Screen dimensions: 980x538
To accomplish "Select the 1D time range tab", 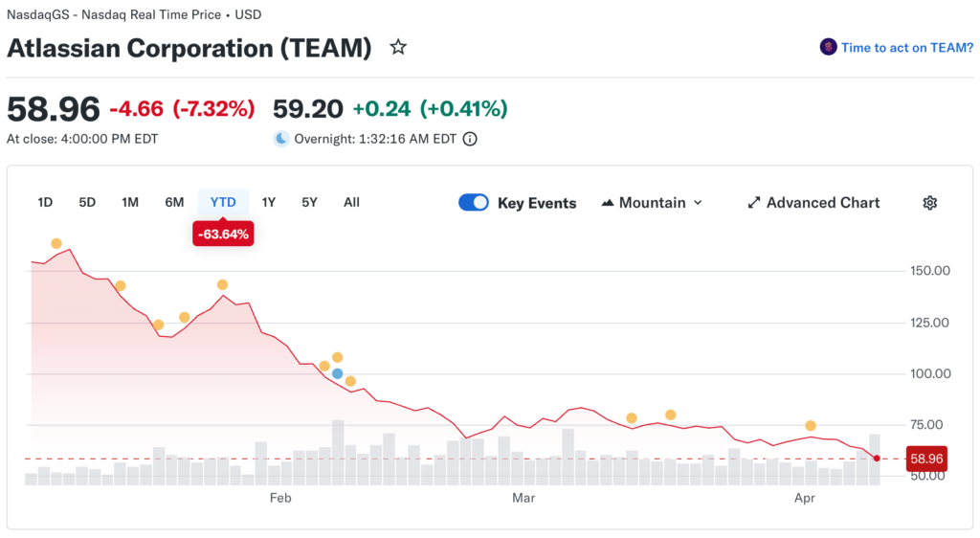I will pos(45,202).
